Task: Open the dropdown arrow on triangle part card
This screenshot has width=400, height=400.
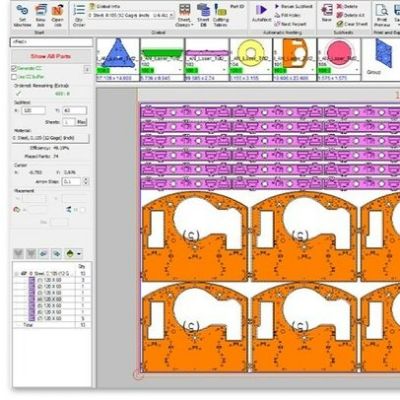Action: point(136,70)
